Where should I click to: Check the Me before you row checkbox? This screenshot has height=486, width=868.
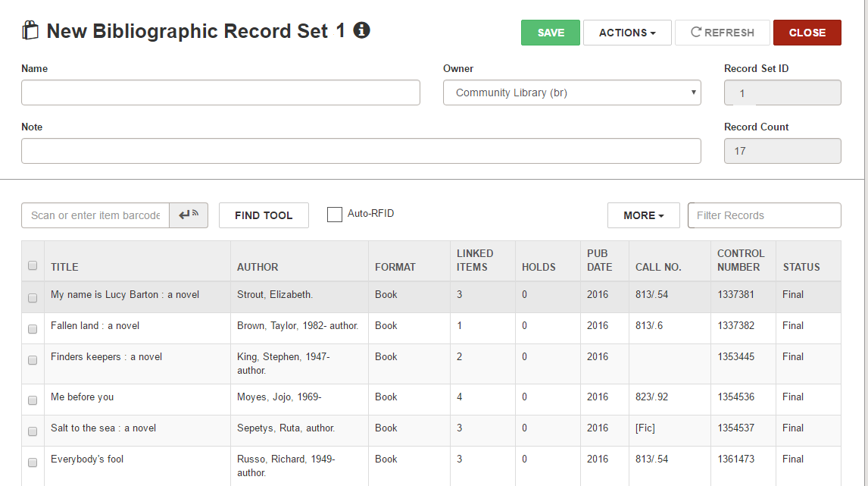pos(33,400)
